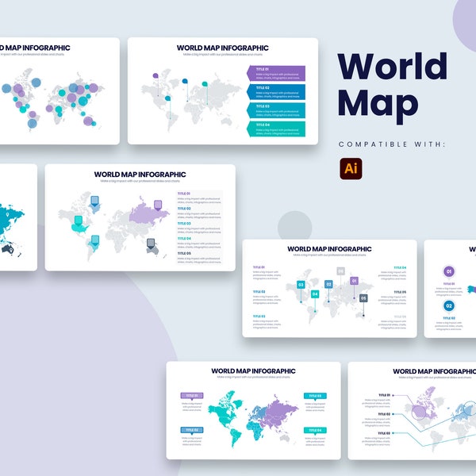Click TITLE 01 text on numbered-pin slide
This screenshot has height=476, width=476.
[259, 267]
